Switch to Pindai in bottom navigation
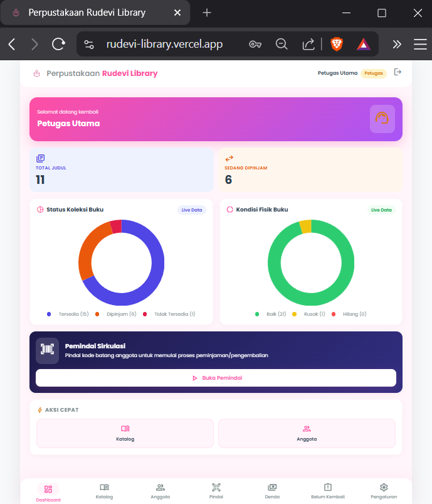This screenshot has width=432, height=504. tap(216, 491)
